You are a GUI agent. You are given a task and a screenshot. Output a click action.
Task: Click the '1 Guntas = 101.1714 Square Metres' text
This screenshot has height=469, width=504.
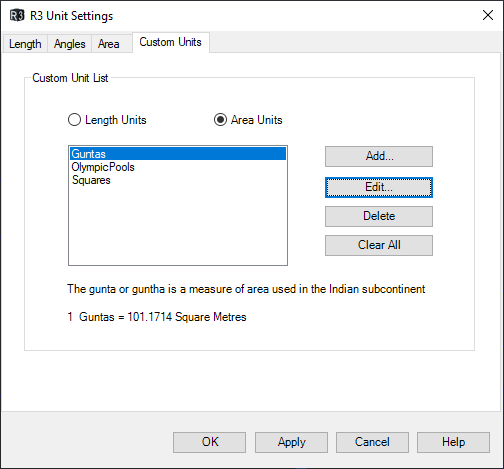(x=157, y=317)
